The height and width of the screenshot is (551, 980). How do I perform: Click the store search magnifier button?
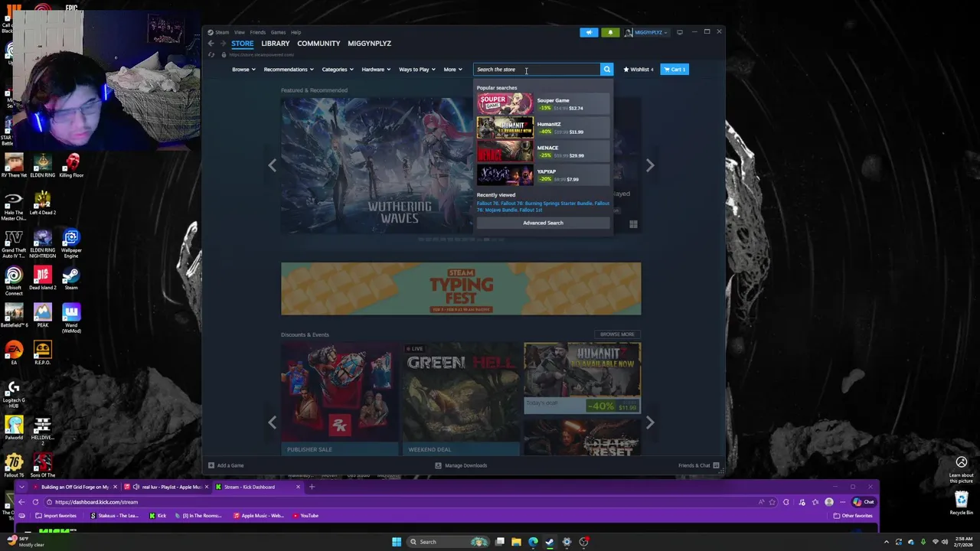click(x=606, y=70)
